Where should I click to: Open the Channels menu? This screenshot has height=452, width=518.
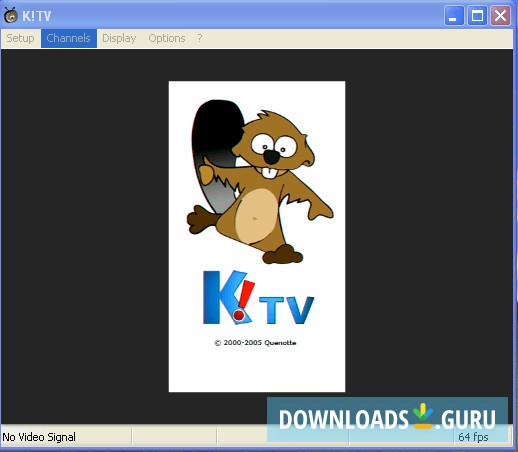(x=69, y=38)
